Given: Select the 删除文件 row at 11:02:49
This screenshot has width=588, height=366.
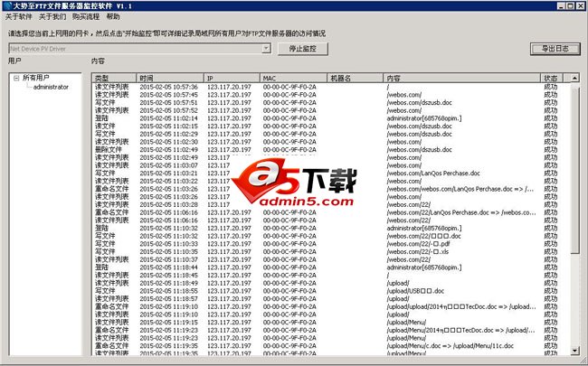Looking at the screenshot, I should pyautogui.click(x=331, y=149).
